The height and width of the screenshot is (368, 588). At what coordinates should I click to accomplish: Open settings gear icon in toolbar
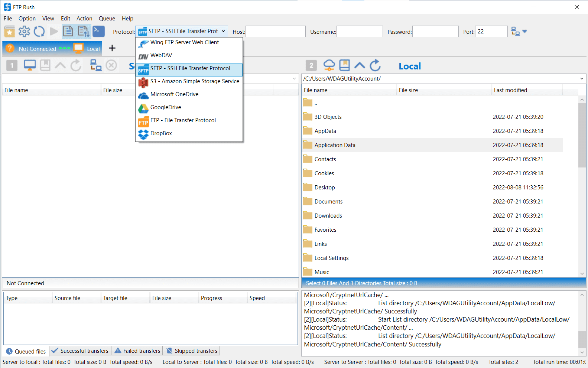click(x=25, y=32)
